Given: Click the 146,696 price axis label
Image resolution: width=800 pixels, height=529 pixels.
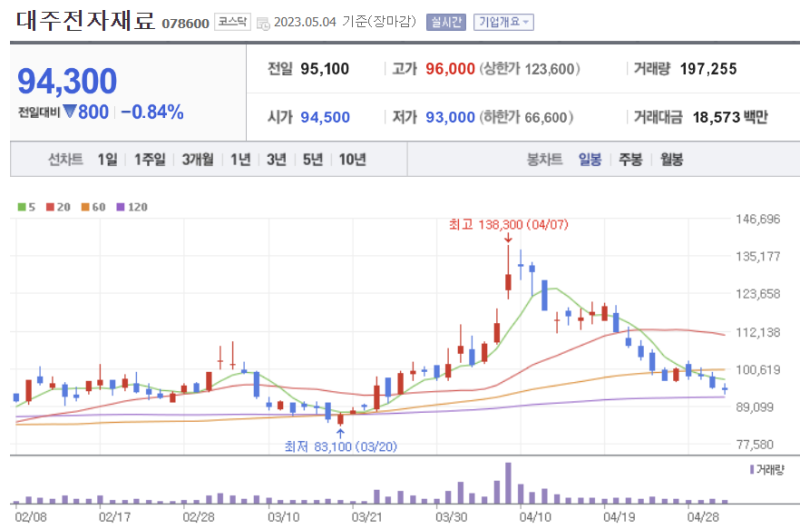Looking at the screenshot, I should tap(758, 219).
